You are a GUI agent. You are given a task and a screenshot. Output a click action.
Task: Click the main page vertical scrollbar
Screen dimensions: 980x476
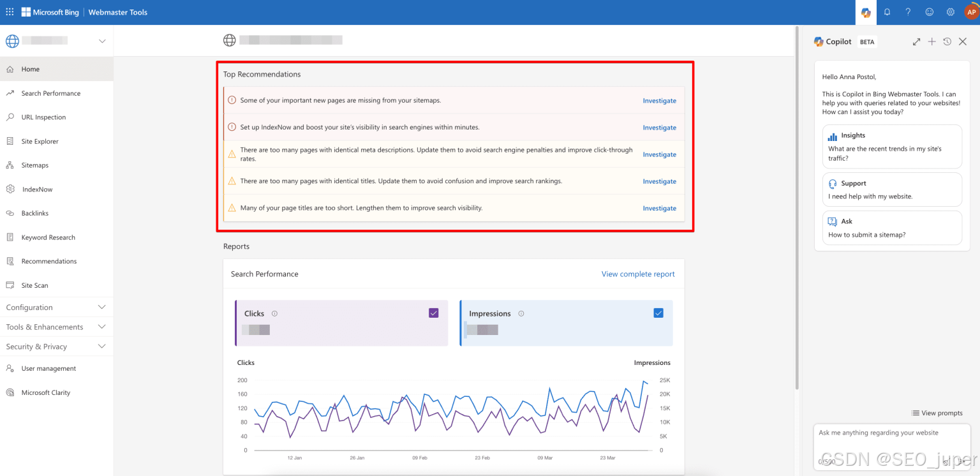(x=797, y=207)
